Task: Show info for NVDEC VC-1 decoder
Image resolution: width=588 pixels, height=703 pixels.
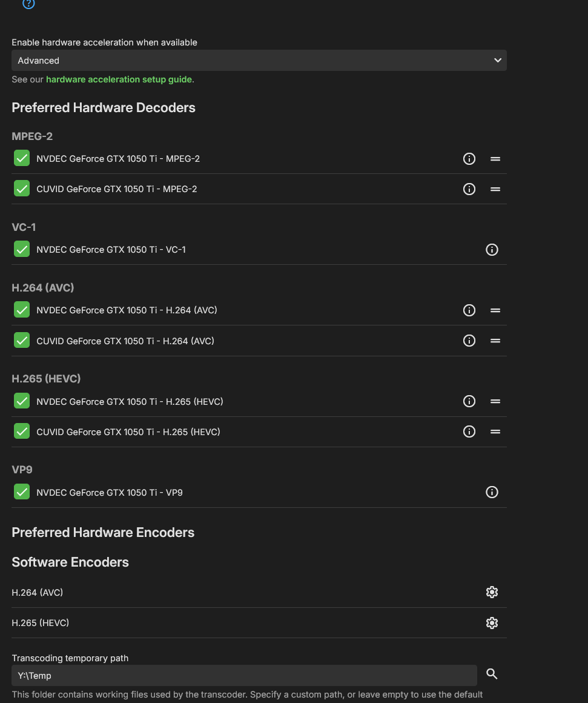Action: click(492, 250)
